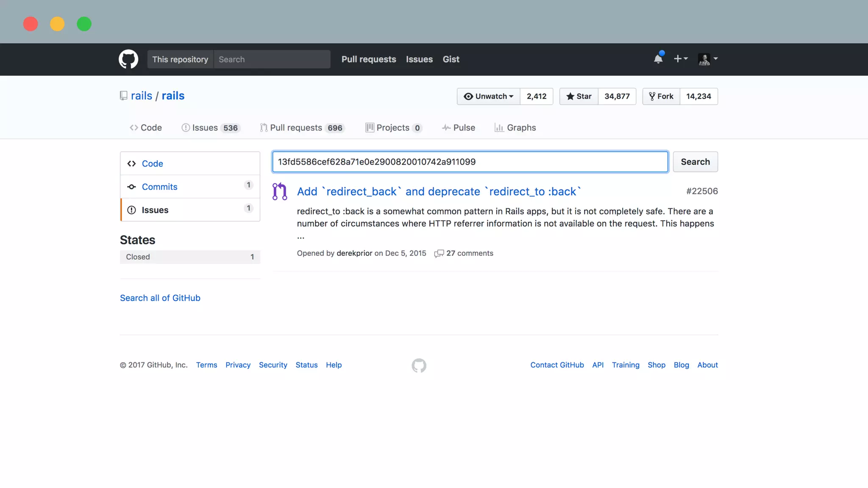Fork the rails repository
The width and height of the screenshot is (868, 488).
click(661, 96)
